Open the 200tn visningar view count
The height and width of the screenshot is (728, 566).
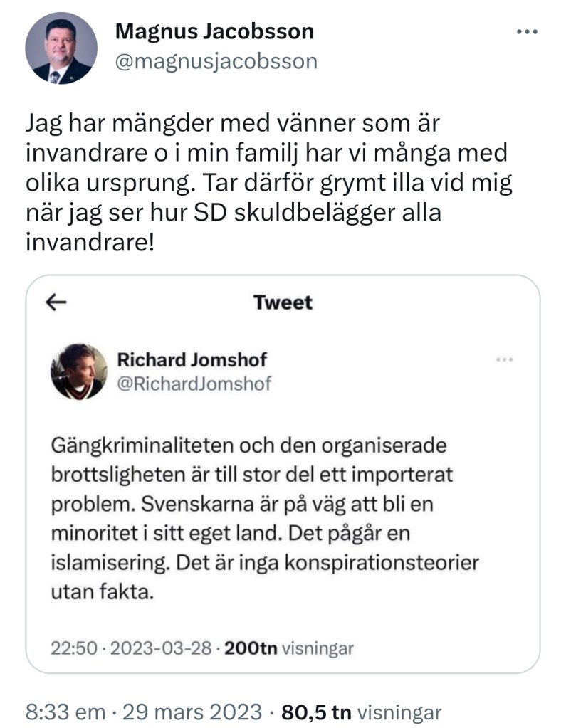(288, 648)
